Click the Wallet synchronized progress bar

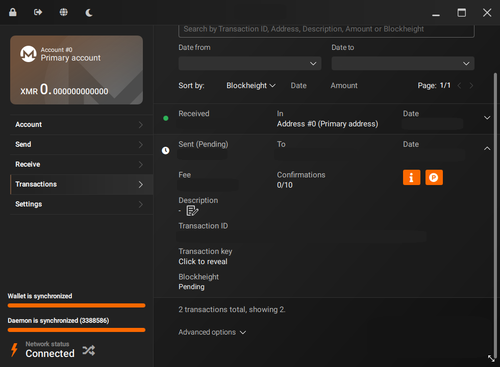tap(77, 305)
